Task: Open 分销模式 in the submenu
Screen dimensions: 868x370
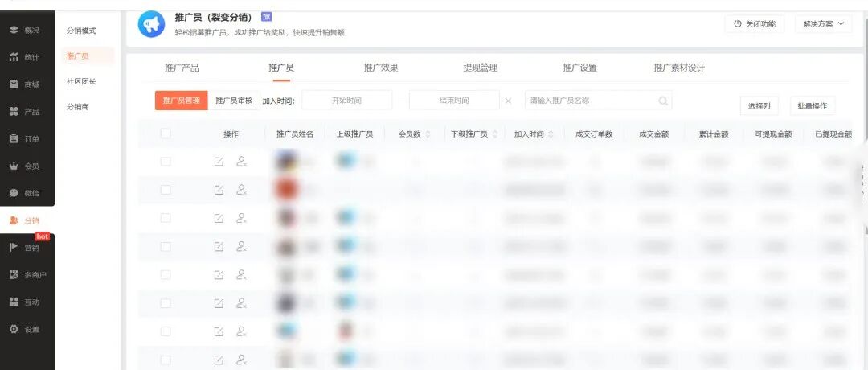Action: point(81,31)
